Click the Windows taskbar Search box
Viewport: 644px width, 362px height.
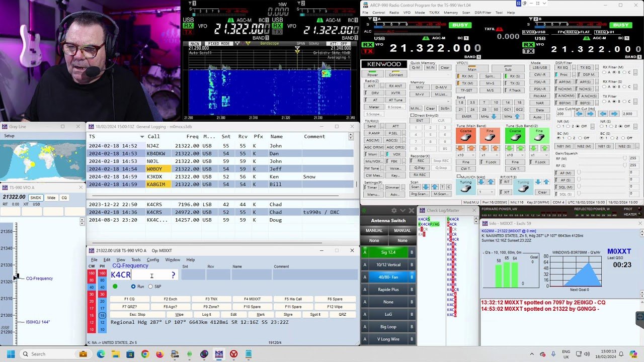point(56,354)
